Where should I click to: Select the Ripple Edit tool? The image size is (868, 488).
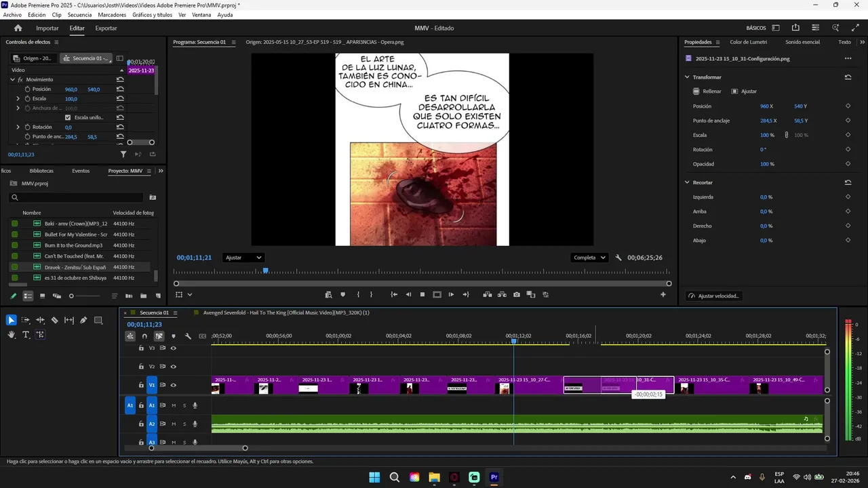[40, 320]
